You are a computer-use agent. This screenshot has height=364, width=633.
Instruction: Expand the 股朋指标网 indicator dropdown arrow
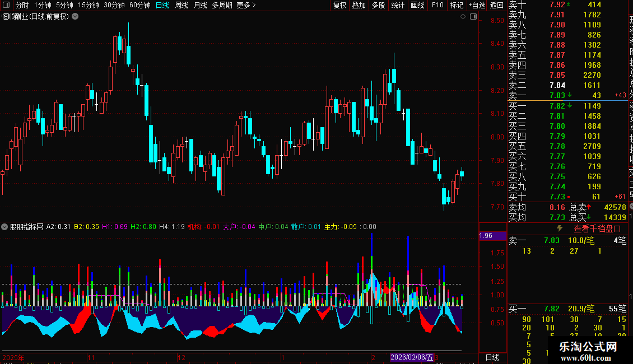point(4,227)
